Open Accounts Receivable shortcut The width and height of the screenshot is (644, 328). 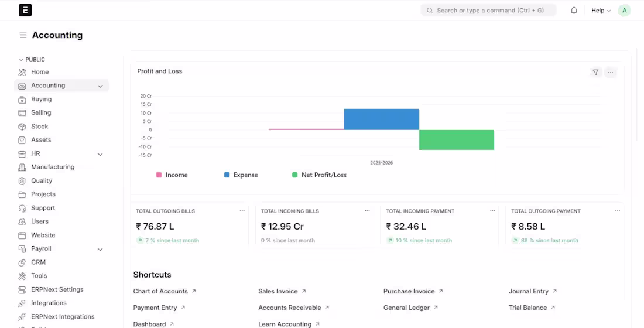pos(294,307)
